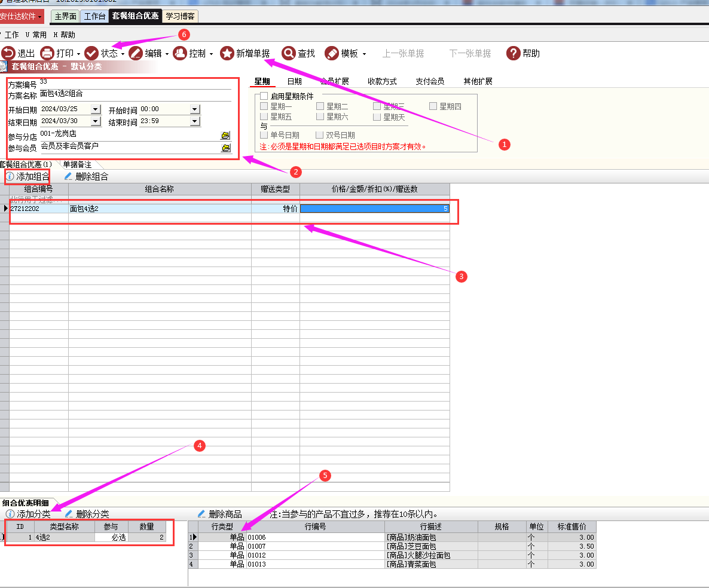This screenshot has height=588, width=709.
Task: Check the 星期五 checkbox
Action: pyautogui.click(x=264, y=117)
